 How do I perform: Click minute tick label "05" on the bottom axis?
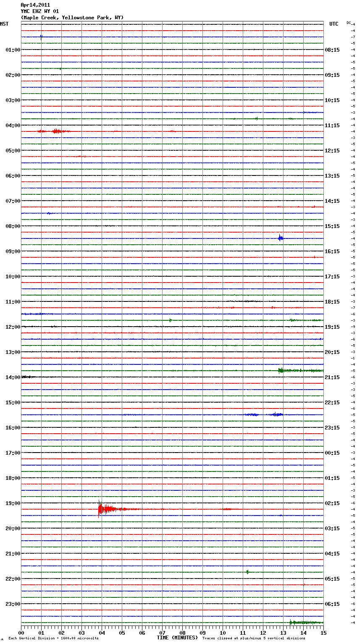tap(122, 633)
